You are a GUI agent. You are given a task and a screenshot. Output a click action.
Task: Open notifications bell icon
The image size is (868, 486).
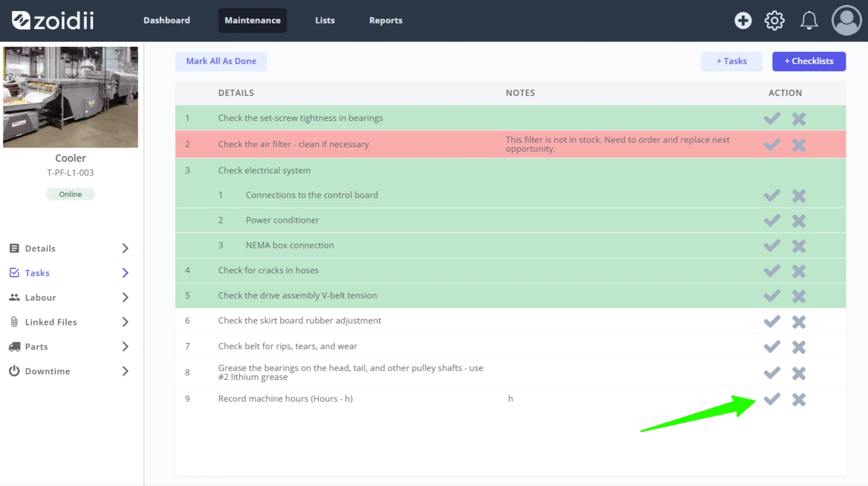click(809, 21)
